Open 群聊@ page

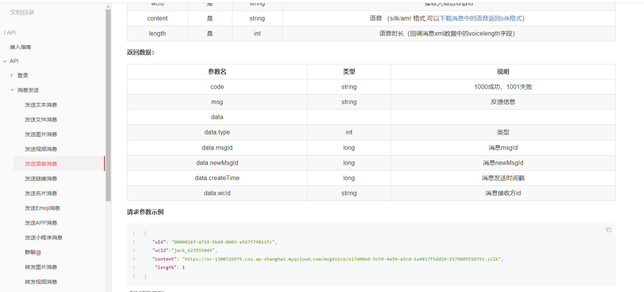(33, 252)
